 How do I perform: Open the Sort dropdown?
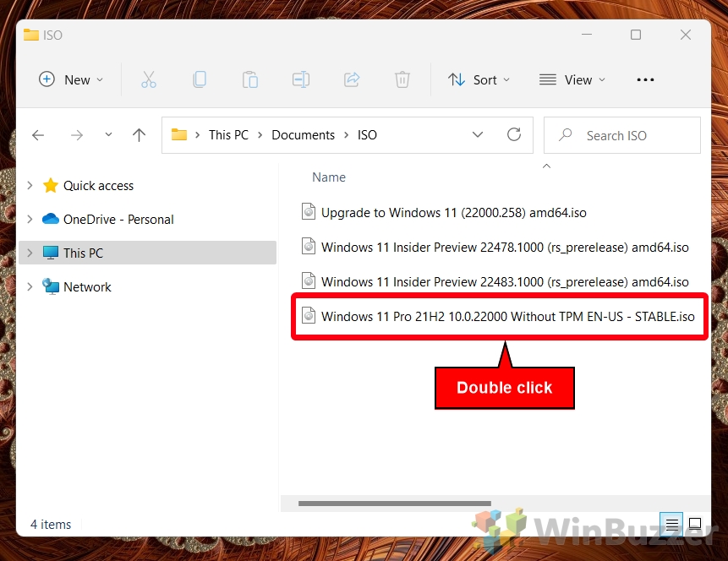tap(479, 79)
